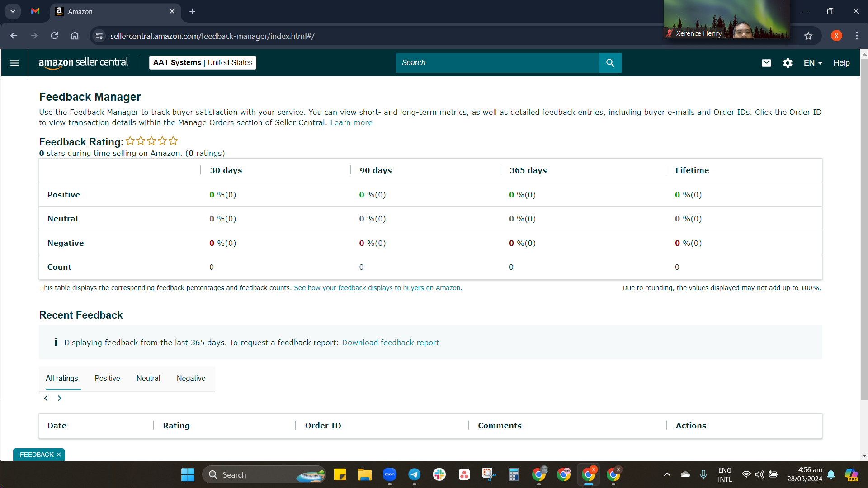868x488 pixels.
Task: Click the 365 days Count value
Action: pos(511,267)
